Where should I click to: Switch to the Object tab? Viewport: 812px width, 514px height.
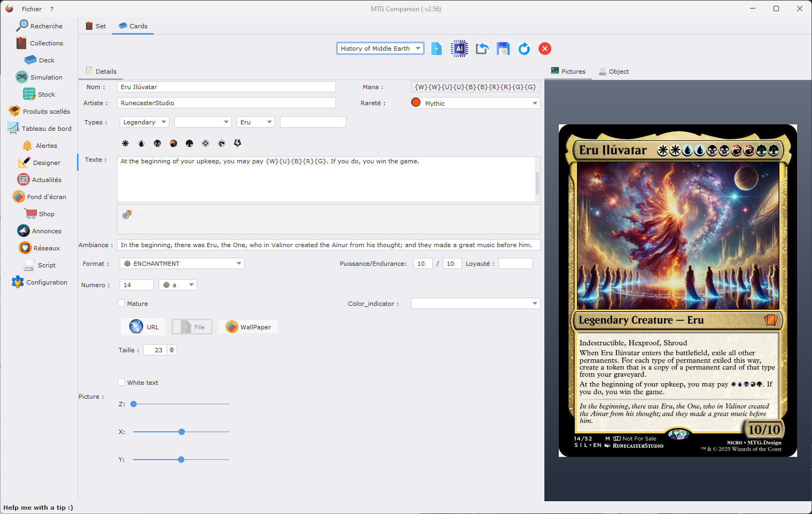coord(614,71)
